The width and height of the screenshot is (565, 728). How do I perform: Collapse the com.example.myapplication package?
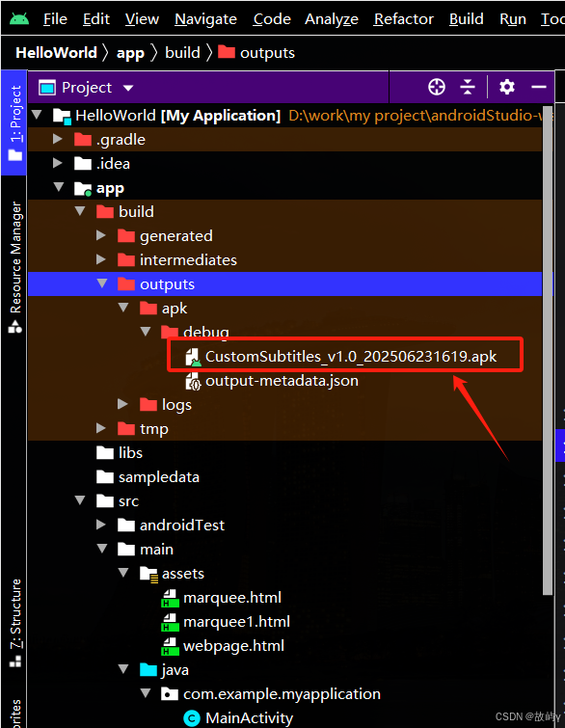point(146,693)
